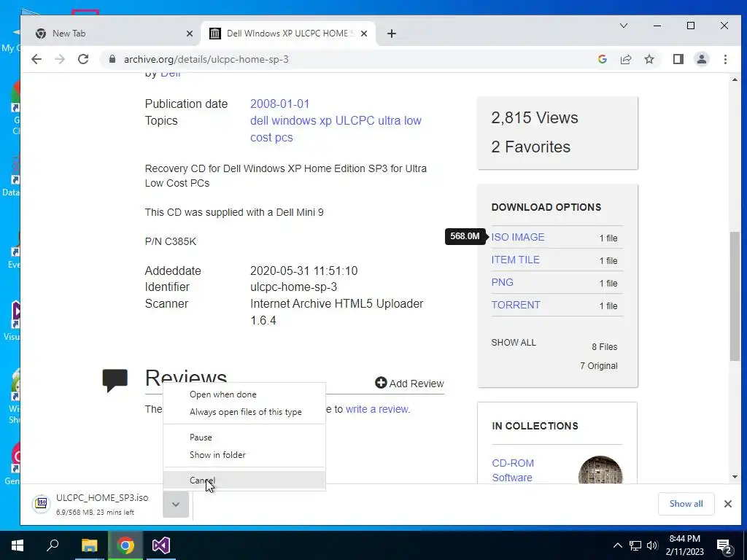Toggle the download options arrow for ULCPC_HOME_SP3.iso
The height and width of the screenshot is (560, 747).
pyautogui.click(x=175, y=505)
